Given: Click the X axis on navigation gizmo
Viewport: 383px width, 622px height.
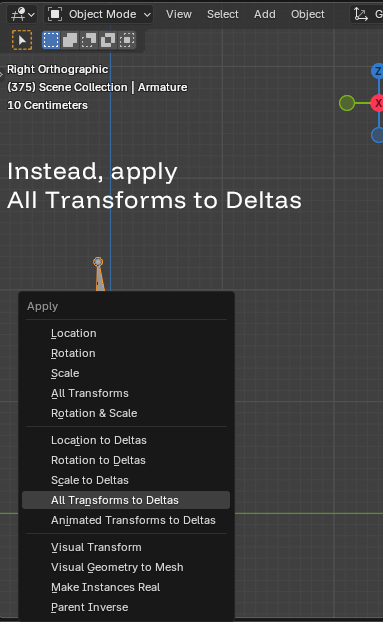Looking at the screenshot, I should [377, 103].
